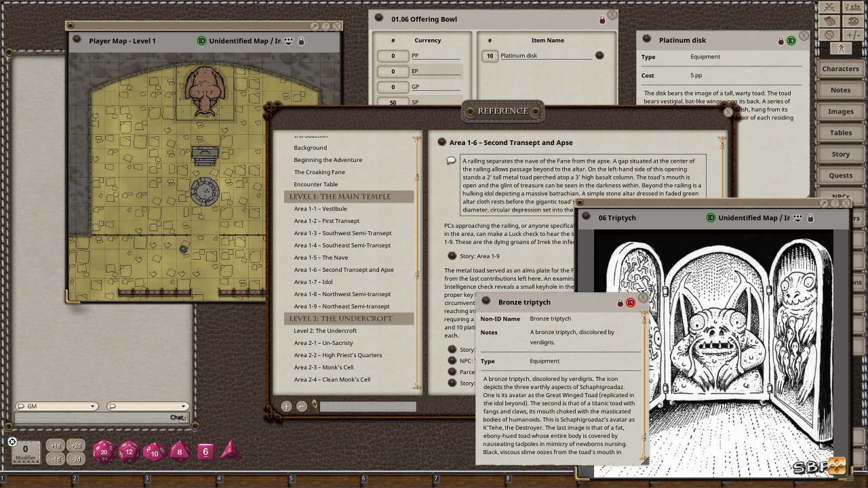Pick up the pink d12 die
Viewport: 868px width, 488px height.
pyautogui.click(x=129, y=452)
